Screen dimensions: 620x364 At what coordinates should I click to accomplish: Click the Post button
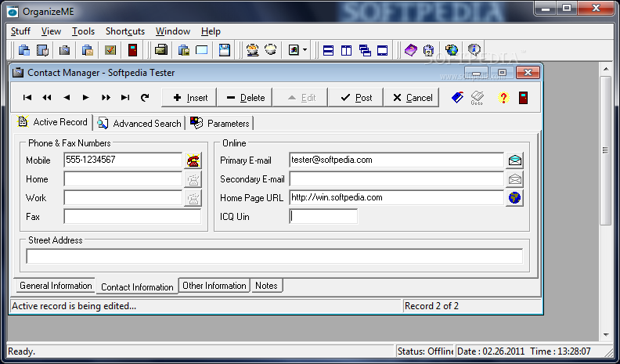click(356, 98)
